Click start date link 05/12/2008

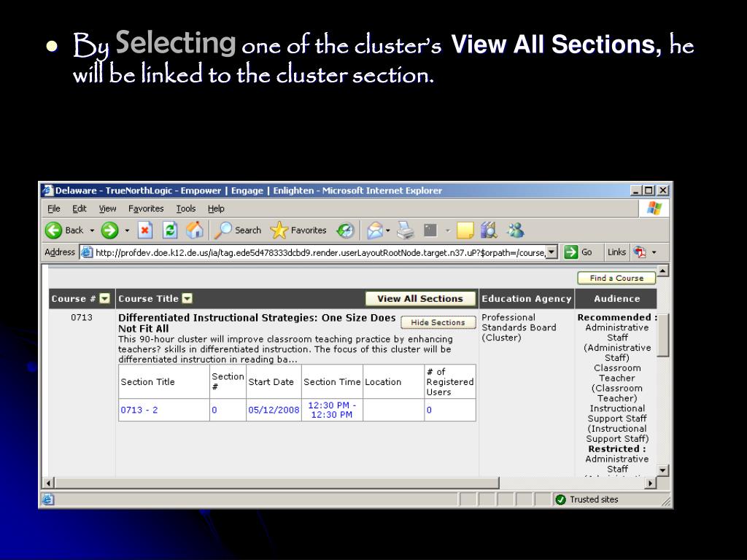pos(274,410)
